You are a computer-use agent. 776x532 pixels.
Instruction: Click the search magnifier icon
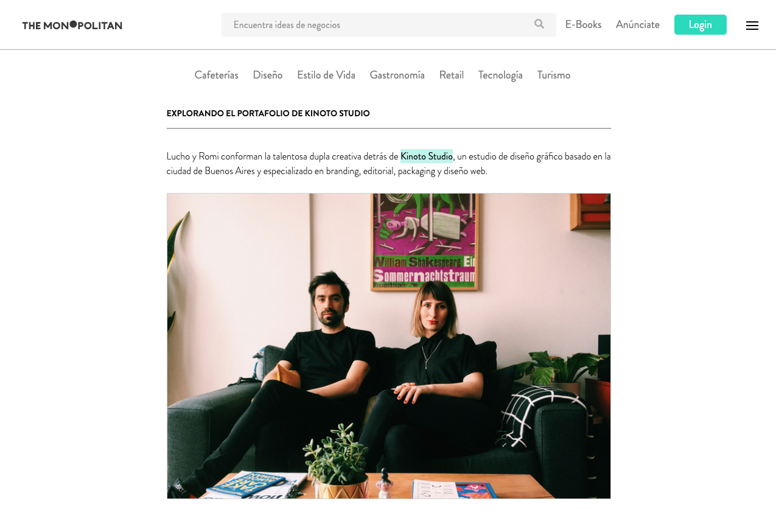tap(539, 24)
